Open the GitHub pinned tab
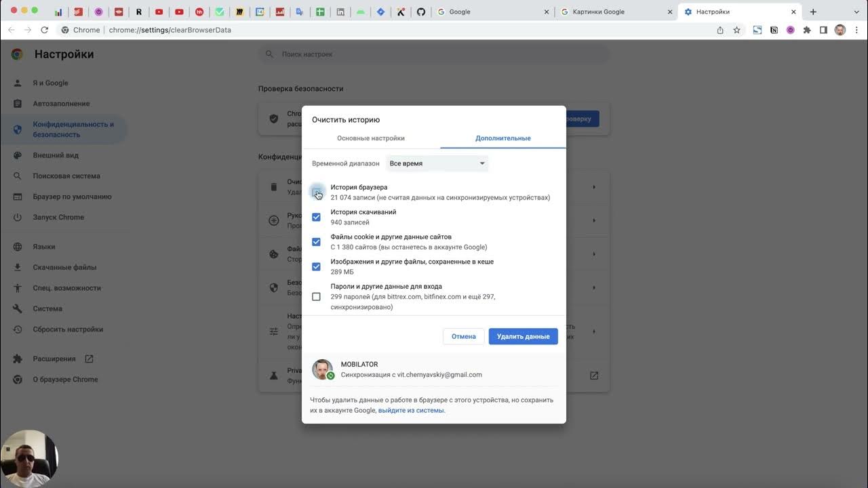The height and width of the screenshot is (488, 868). tap(421, 12)
